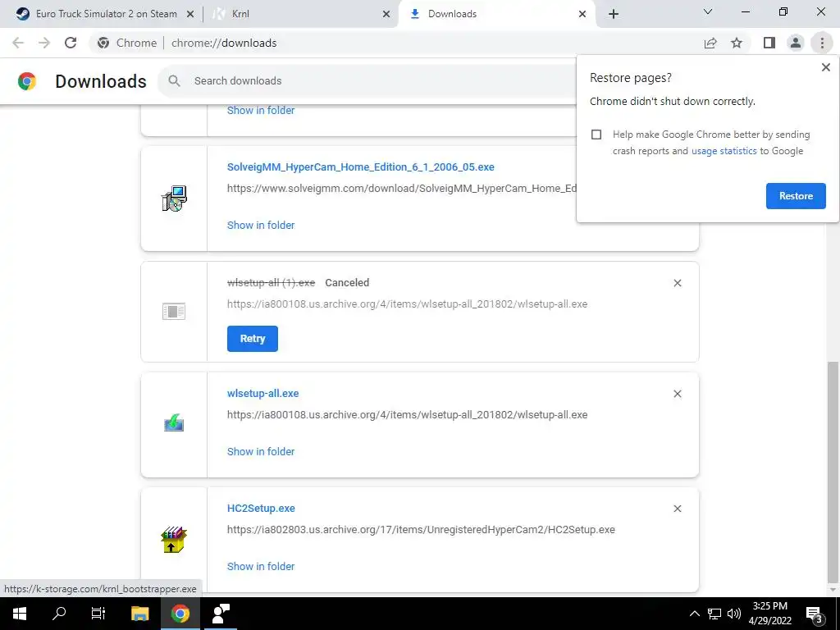Click the Chrome taskbar icon
The image size is (840, 630).
180,614
